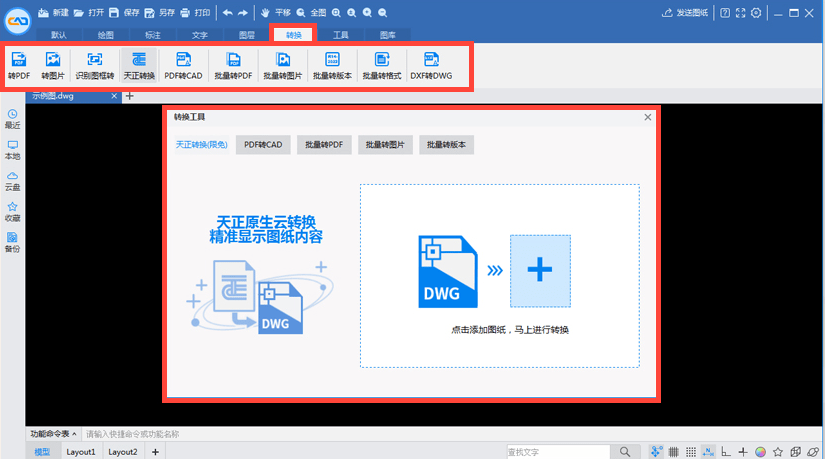This screenshot has width=825, height=459.
Task: Print the drawing with 打印
Action: pos(195,13)
